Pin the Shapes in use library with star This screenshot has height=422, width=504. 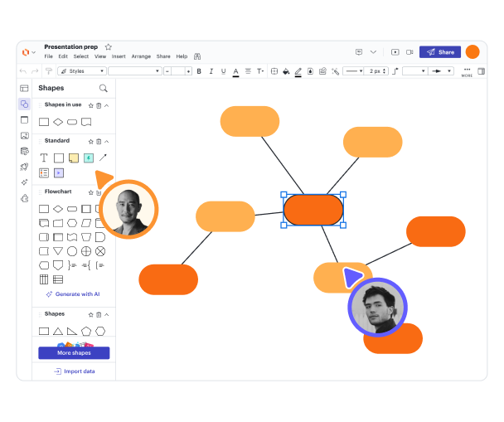90,105
